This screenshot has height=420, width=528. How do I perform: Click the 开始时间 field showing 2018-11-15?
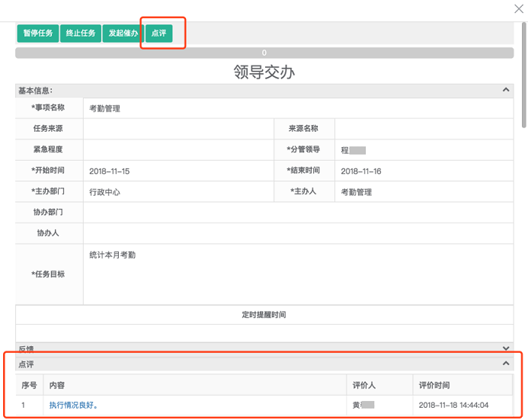click(178, 172)
